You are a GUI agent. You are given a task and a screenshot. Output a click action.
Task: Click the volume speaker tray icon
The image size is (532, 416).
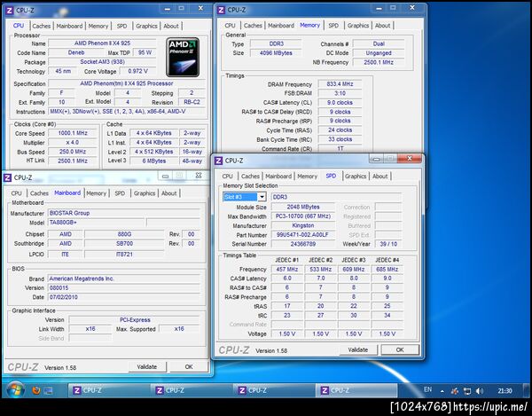[x=480, y=391]
